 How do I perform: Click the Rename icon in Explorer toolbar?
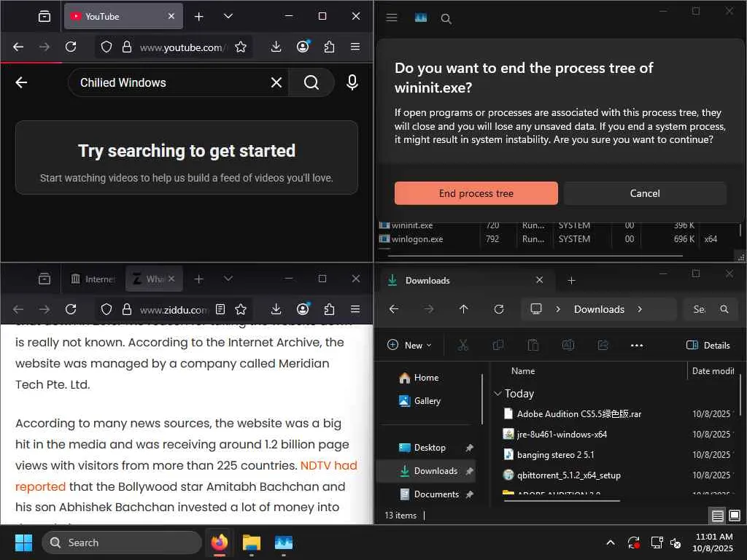[x=568, y=345]
